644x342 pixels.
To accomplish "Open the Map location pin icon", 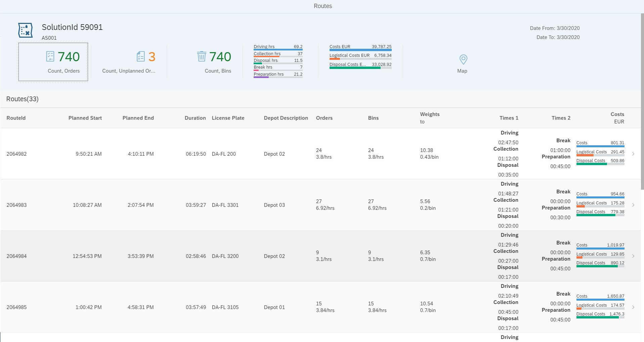I will click(463, 60).
